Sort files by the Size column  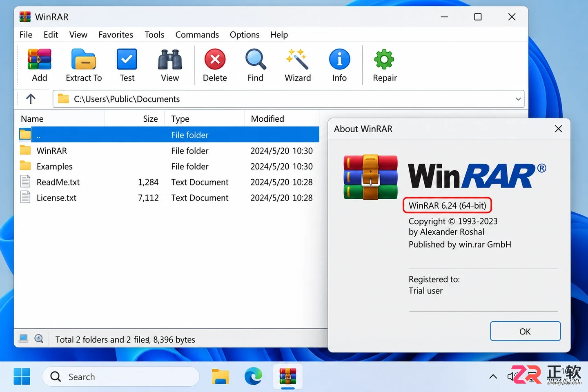[135, 119]
